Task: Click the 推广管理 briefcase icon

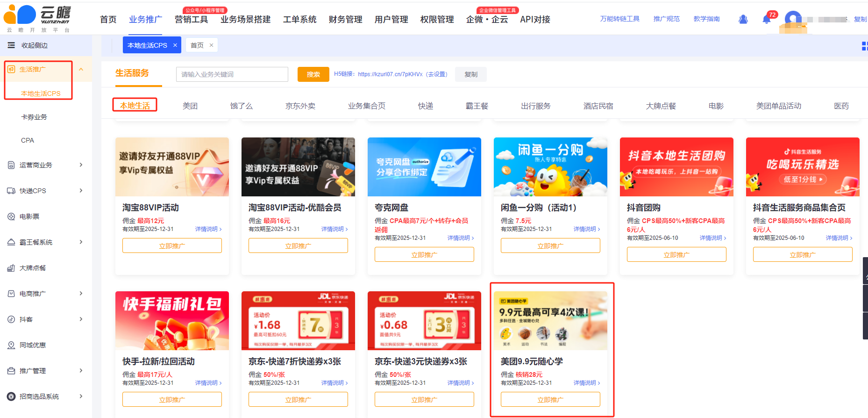Action: (12, 371)
